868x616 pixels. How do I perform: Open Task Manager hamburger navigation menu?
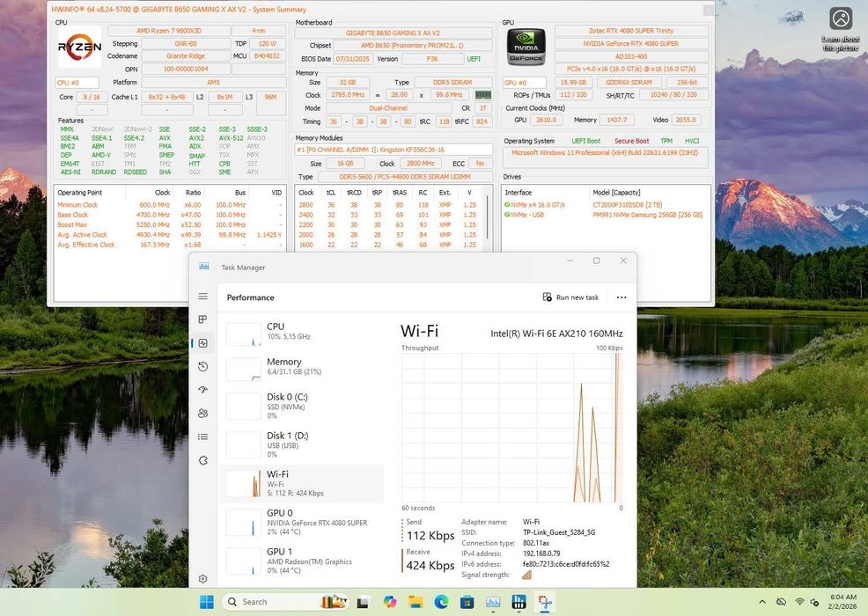pyautogui.click(x=203, y=297)
